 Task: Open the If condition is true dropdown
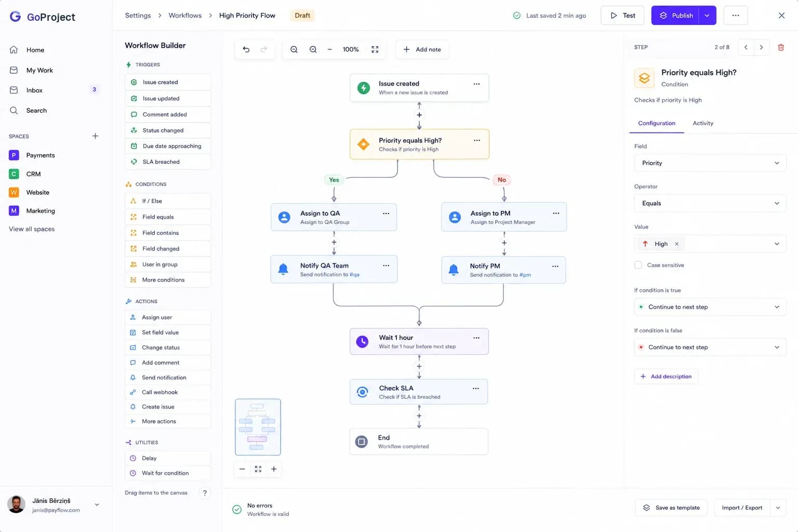pos(710,307)
